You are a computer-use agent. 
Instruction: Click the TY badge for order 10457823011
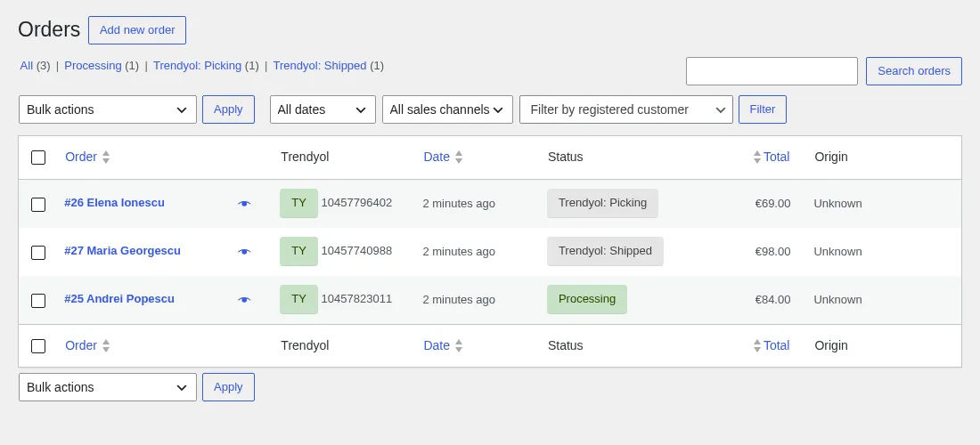tap(298, 300)
